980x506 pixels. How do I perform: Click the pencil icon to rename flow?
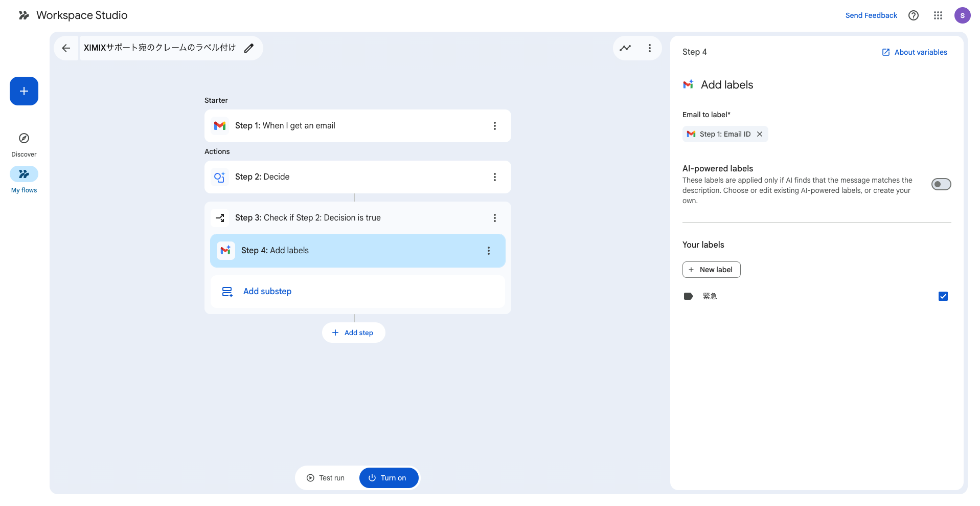click(x=249, y=48)
